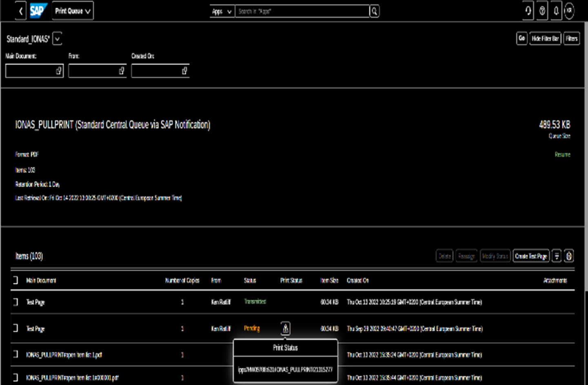Toggle the select-all items checkbox

pyautogui.click(x=16, y=280)
